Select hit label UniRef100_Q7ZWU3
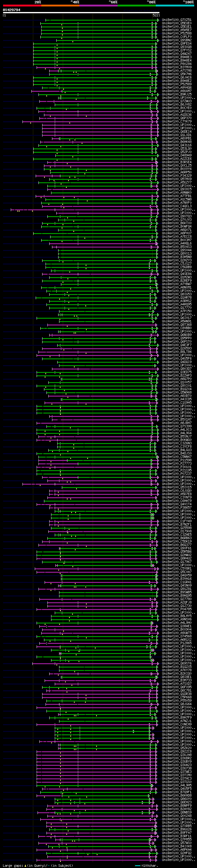 click(177, 101)
